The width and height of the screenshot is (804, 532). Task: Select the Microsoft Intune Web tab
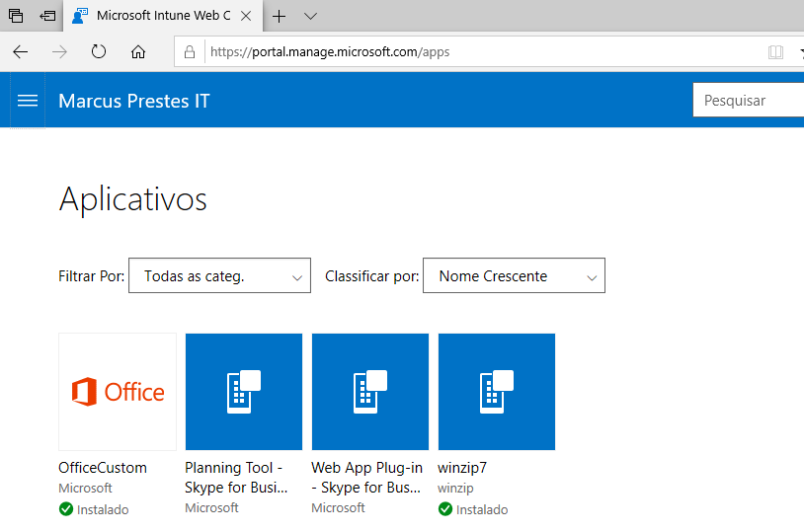[163, 16]
